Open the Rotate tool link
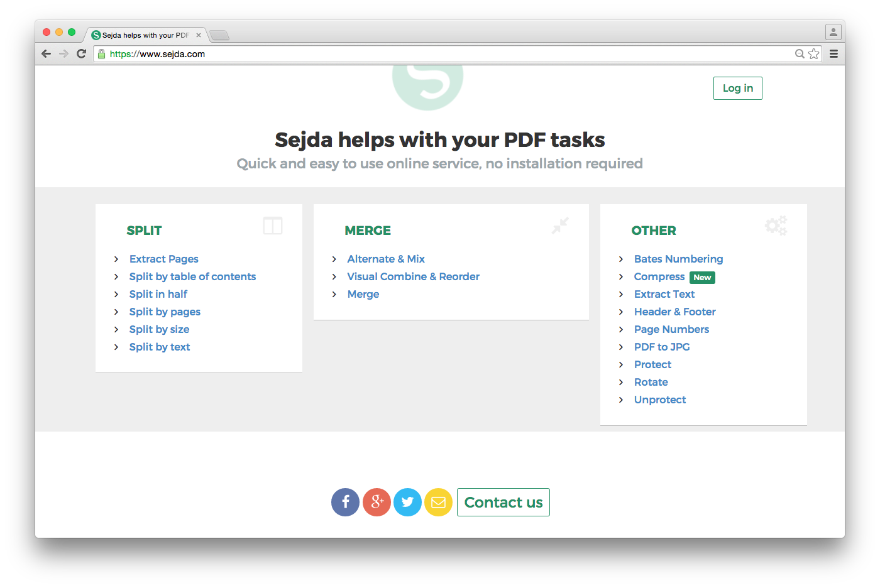Image resolution: width=880 pixels, height=588 pixels. point(651,382)
